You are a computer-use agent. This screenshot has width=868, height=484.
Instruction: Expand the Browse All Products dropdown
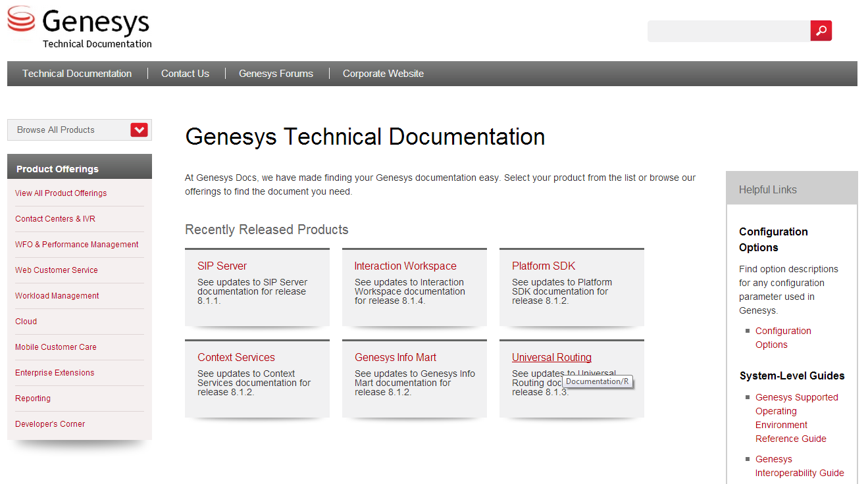pos(139,130)
